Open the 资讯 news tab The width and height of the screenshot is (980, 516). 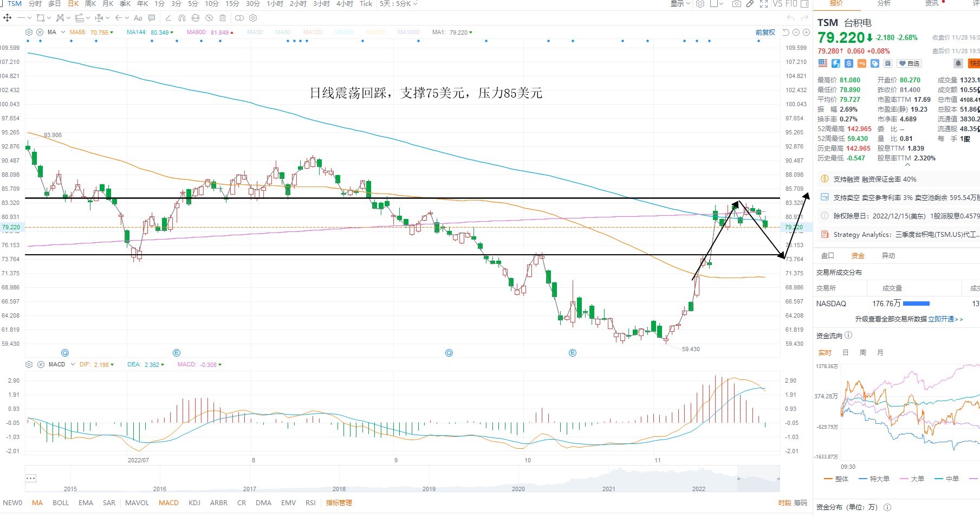[x=932, y=3]
